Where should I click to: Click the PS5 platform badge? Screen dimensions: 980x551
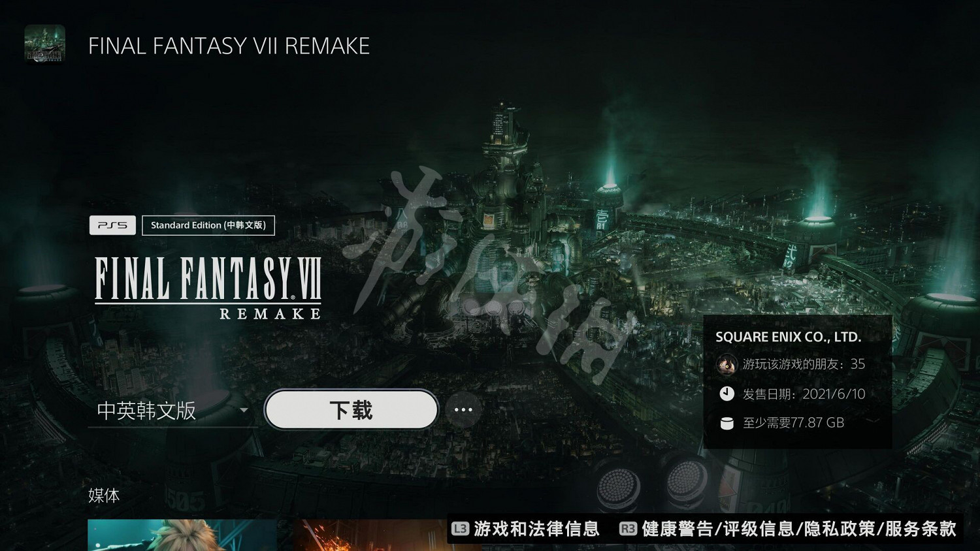click(112, 225)
